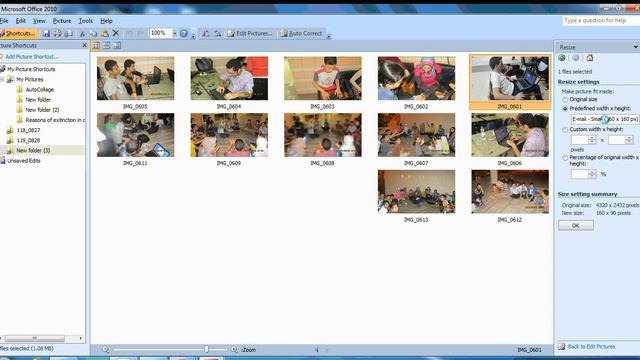Select Predefined width x height radio button
The height and width of the screenshot is (360, 640).
pyautogui.click(x=565, y=109)
